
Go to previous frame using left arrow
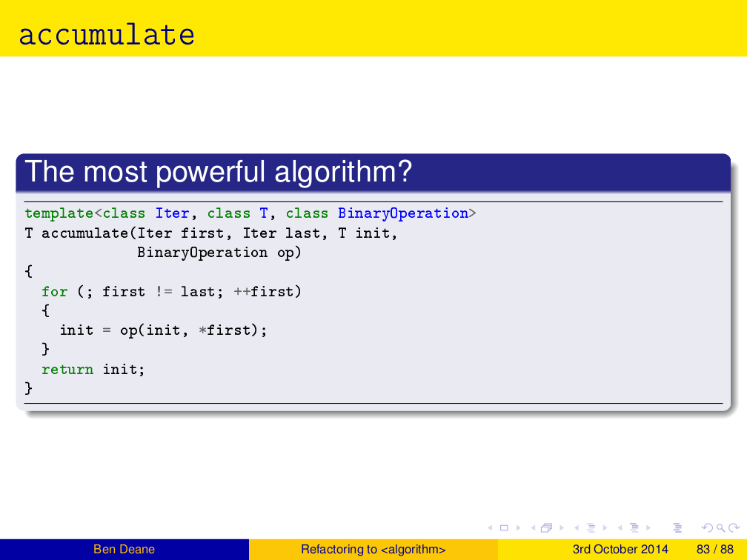click(534, 528)
